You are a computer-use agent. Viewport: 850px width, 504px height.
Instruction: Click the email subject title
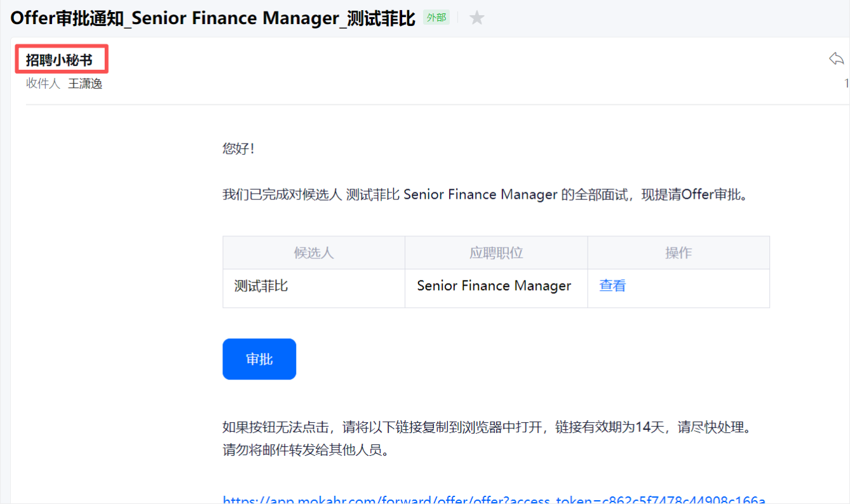tap(212, 18)
